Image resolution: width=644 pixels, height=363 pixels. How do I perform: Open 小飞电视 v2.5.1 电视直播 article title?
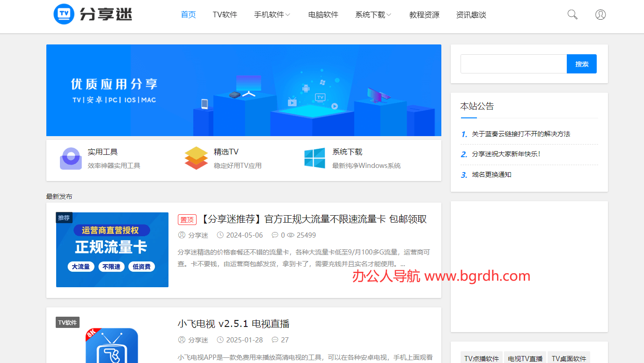(234, 324)
